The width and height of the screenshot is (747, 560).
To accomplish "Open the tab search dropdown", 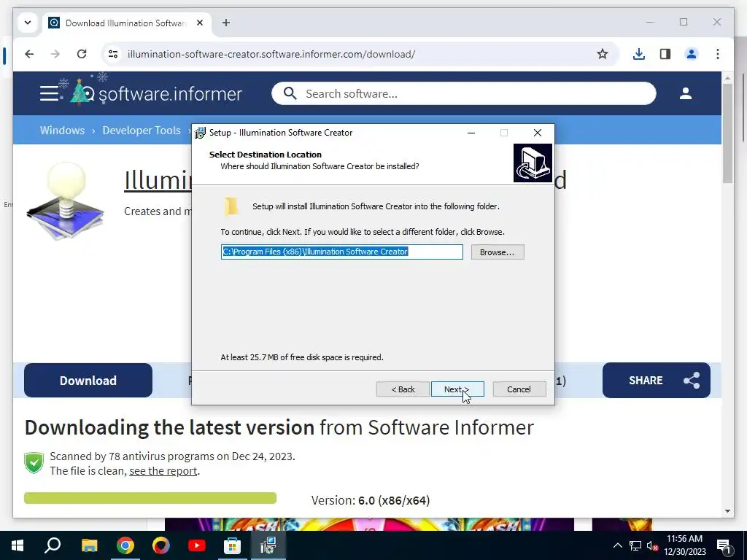I will coord(28,23).
